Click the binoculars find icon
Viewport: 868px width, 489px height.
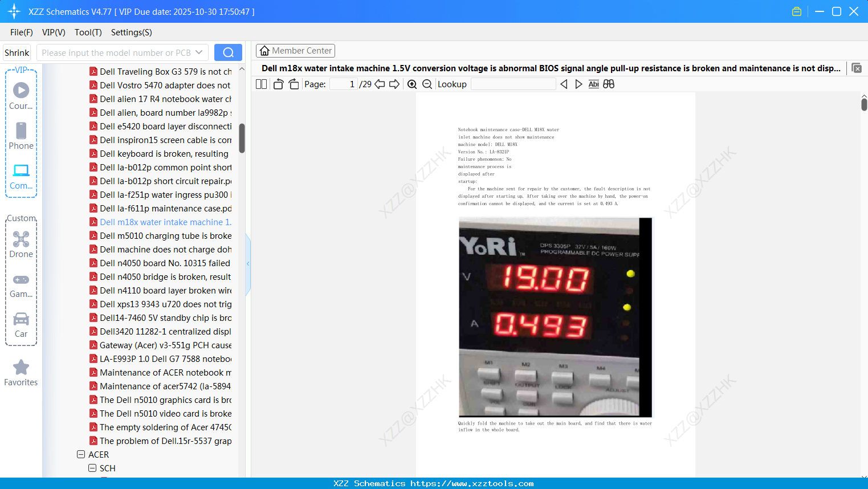point(609,84)
